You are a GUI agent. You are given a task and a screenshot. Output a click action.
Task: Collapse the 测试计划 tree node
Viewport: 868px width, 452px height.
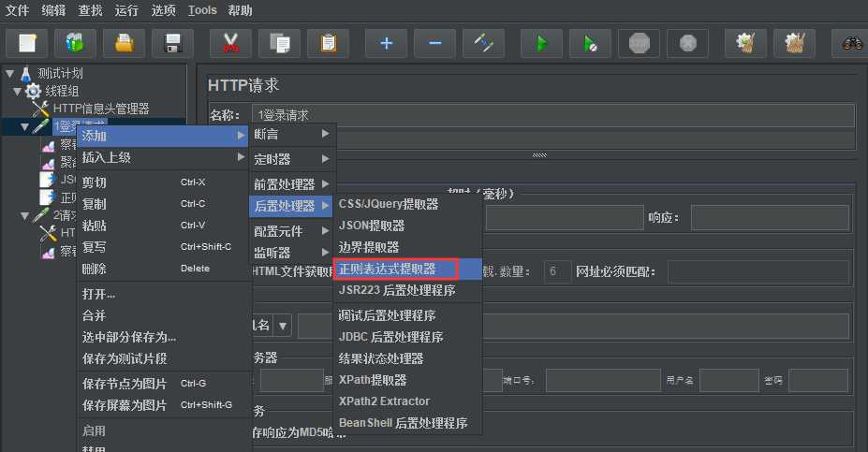click(x=10, y=73)
